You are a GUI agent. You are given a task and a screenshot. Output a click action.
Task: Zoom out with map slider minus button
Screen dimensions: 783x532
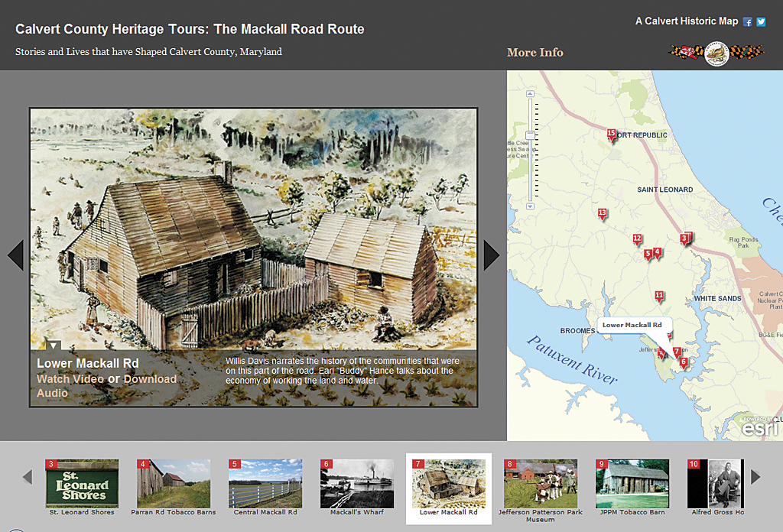(x=531, y=206)
